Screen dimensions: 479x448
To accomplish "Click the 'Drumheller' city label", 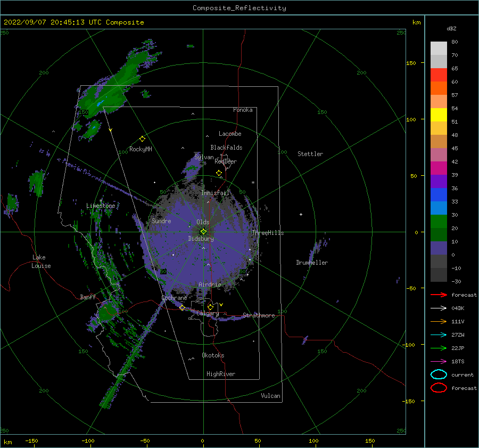I will click(312, 263).
